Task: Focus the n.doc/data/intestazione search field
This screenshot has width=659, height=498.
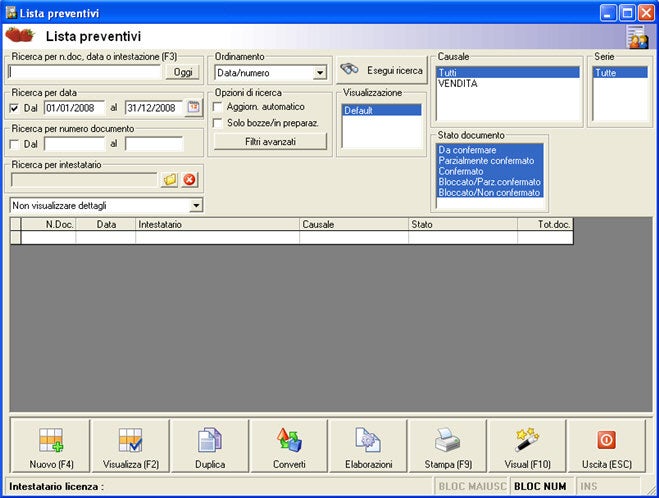Action: point(85,72)
